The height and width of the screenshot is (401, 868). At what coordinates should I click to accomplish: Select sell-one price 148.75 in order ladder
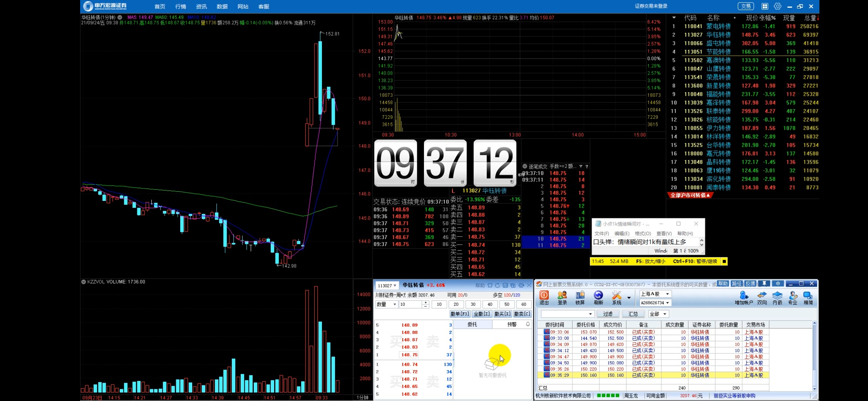coord(410,355)
